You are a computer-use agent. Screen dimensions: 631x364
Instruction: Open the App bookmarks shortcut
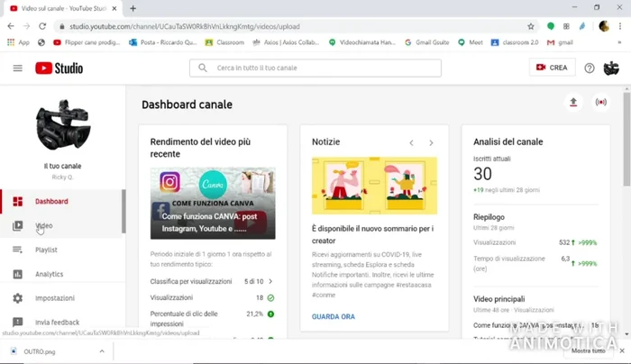tap(19, 42)
